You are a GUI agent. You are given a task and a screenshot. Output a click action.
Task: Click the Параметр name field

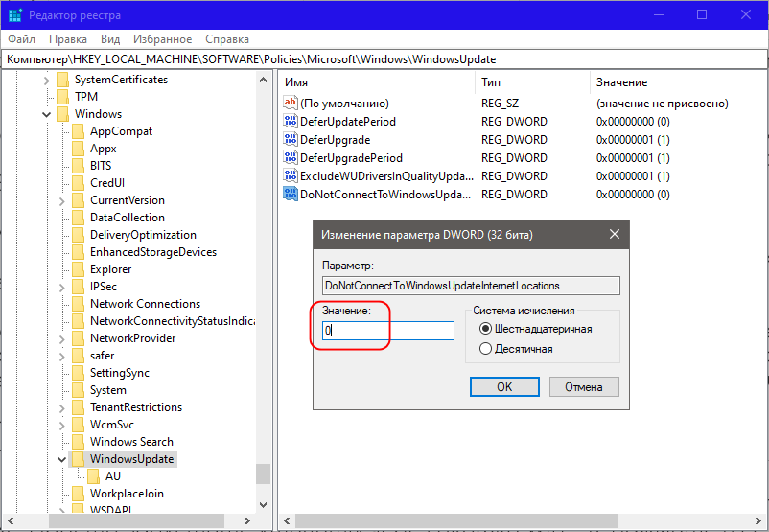click(x=471, y=286)
